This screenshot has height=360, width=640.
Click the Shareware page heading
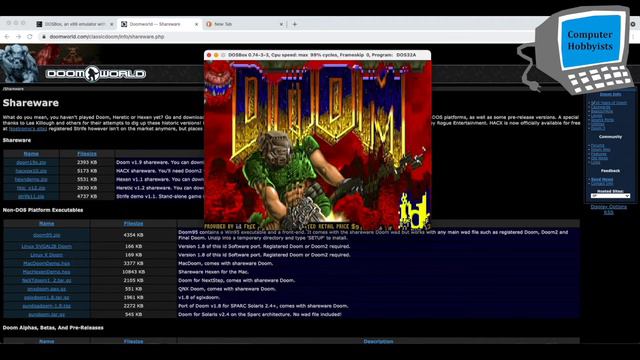coord(31,103)
